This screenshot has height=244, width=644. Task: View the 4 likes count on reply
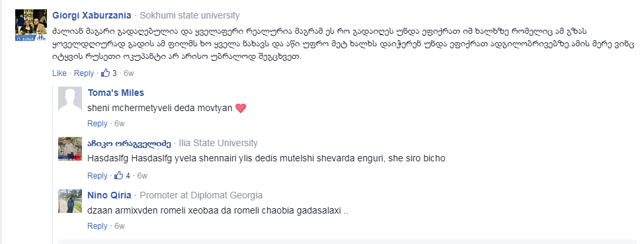128,176
